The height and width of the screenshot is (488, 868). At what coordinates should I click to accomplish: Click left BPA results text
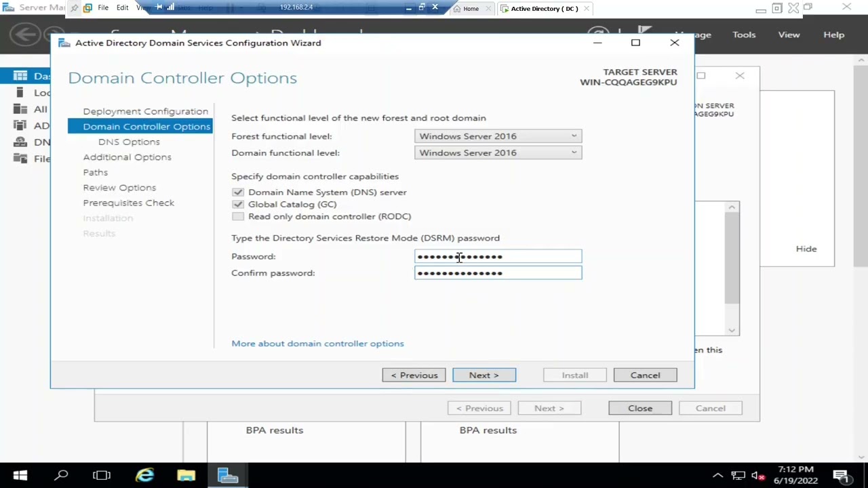(274, 430)
